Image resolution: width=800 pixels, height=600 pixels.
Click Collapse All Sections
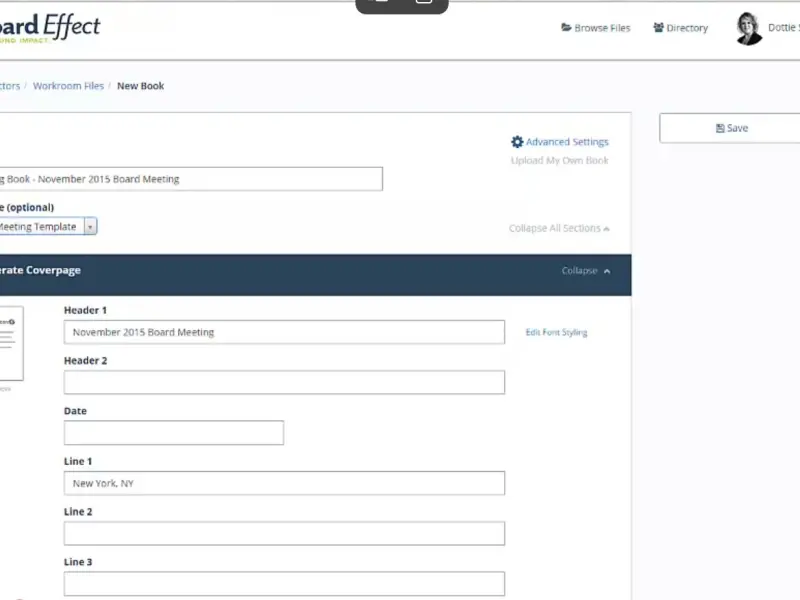pos(558,228)
